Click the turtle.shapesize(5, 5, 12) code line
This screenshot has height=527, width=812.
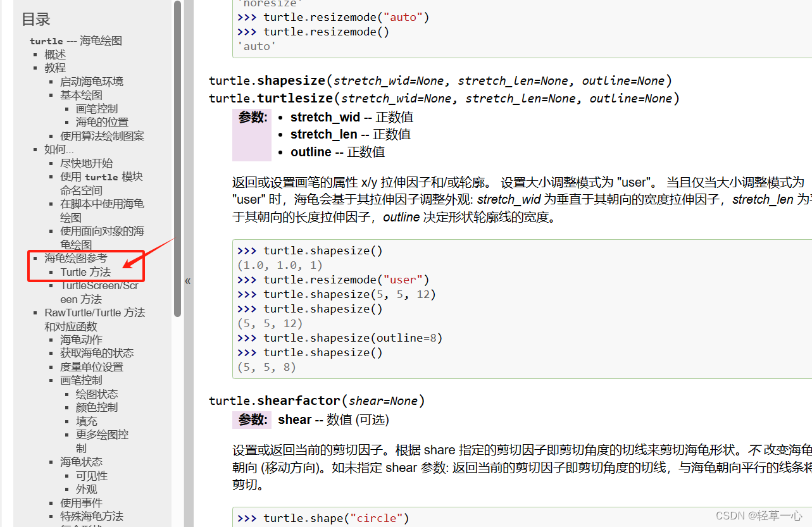point(337,294)
